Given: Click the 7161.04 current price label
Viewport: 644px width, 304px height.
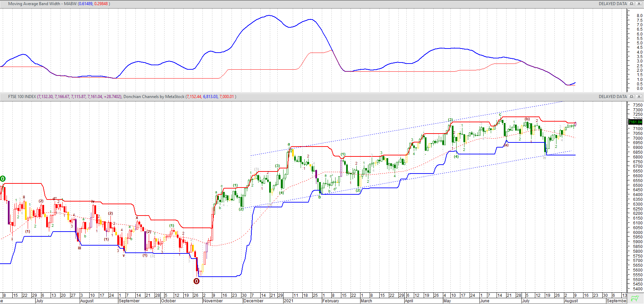Looking at the screenshot, I should point(635,122).
